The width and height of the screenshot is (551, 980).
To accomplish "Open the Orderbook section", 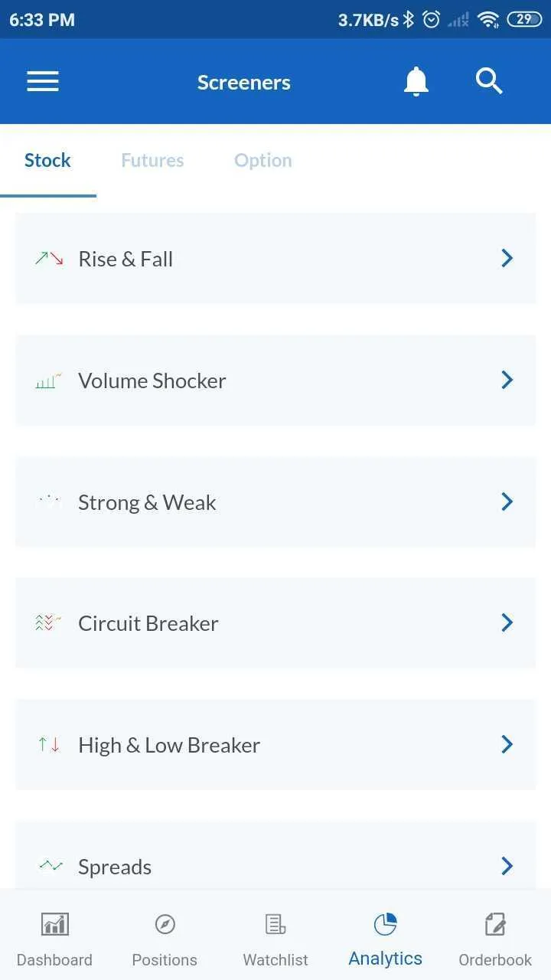I will click(x=495, y=939).
